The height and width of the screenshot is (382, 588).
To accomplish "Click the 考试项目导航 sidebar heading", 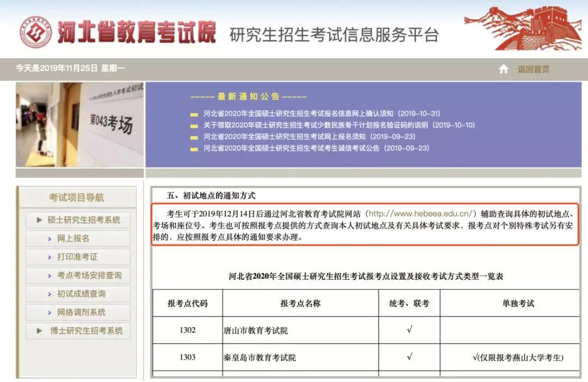I will point(77,198).
